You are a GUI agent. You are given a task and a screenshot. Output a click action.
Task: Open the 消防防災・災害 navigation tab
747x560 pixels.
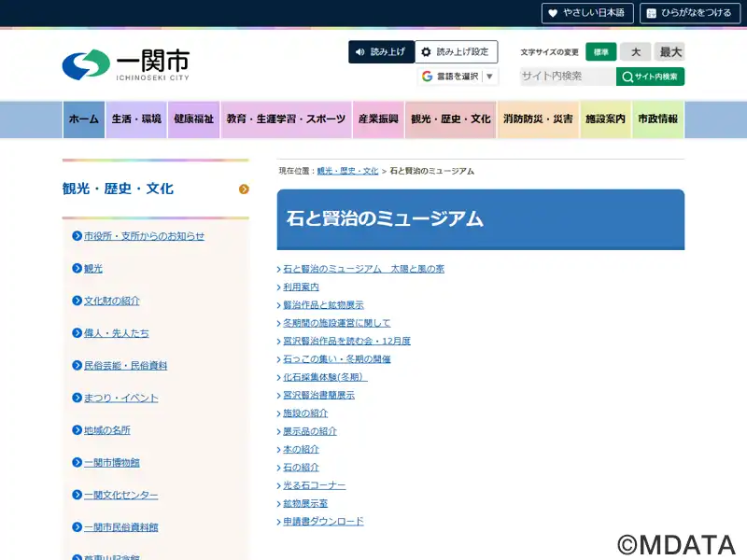(538, 119)
